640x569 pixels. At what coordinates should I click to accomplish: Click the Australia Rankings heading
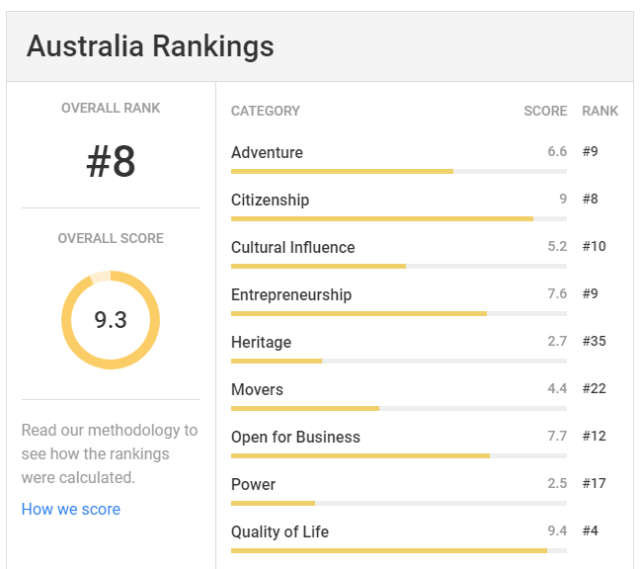(150, 46)
